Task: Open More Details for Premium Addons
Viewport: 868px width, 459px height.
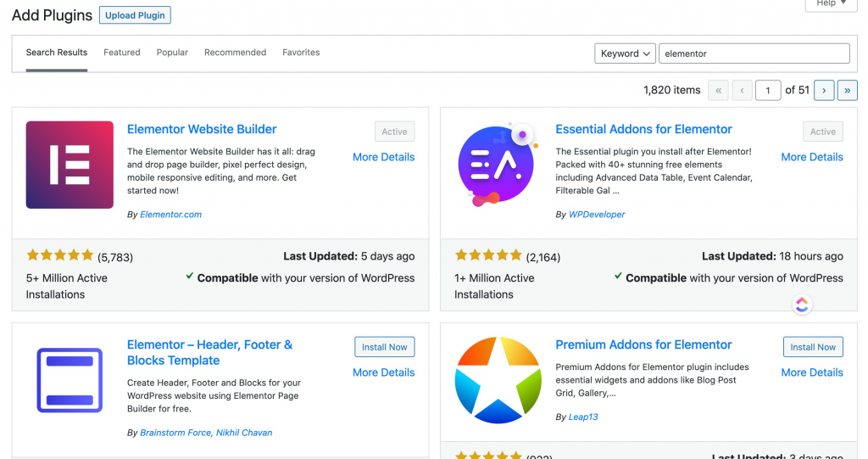Action: pos(812,373)
